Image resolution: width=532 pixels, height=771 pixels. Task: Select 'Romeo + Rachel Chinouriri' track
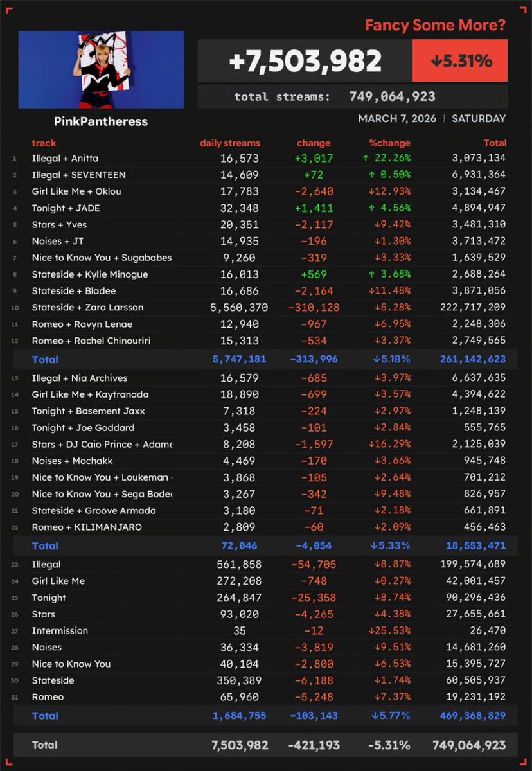point(91,341)
